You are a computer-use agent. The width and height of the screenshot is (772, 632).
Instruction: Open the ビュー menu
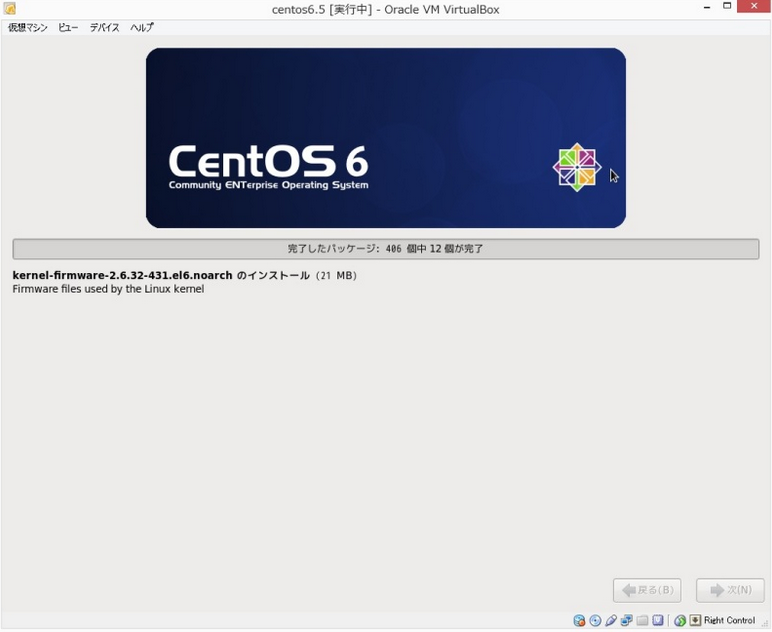pos(68,28)
